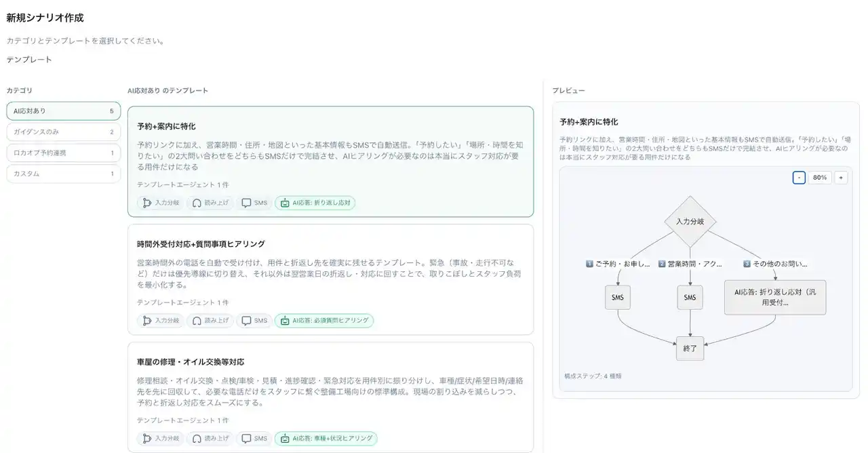This screenshot has width=868, height=453.
Task: Choose the ロカオプ予約連携 category
Action: point(63,153)
